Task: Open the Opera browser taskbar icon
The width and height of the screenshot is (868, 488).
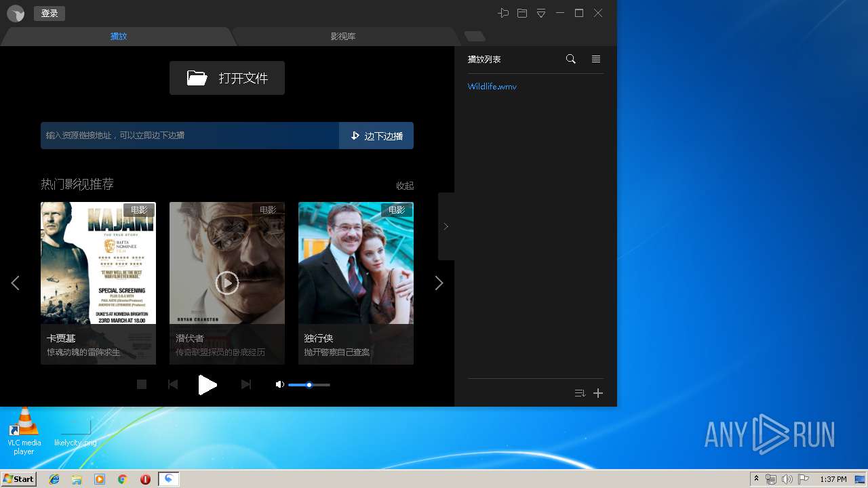Action: coord(145,479)
